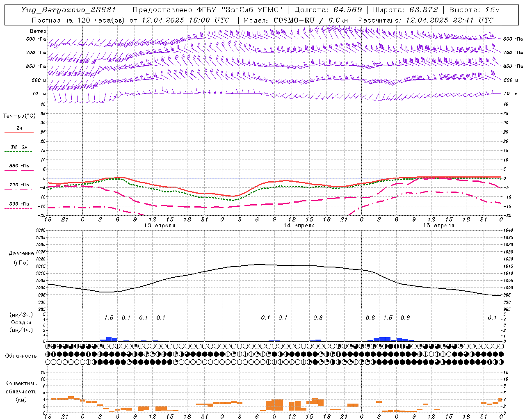Select the forecast start 12.04.2025 18:00 UTC

[185, 20]
